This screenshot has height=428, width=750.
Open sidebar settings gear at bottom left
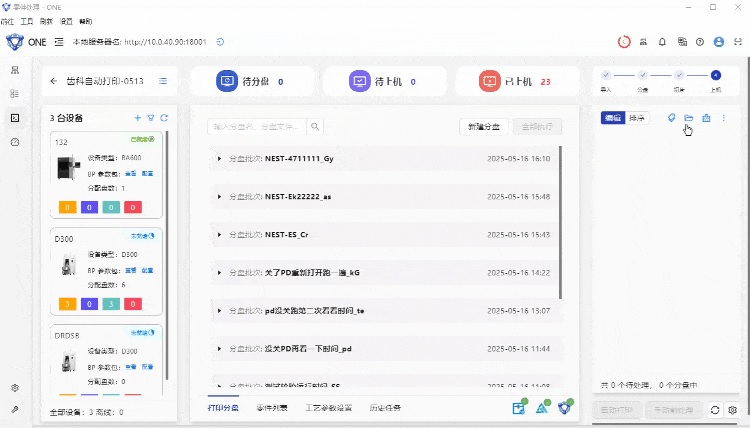point(15,388)
